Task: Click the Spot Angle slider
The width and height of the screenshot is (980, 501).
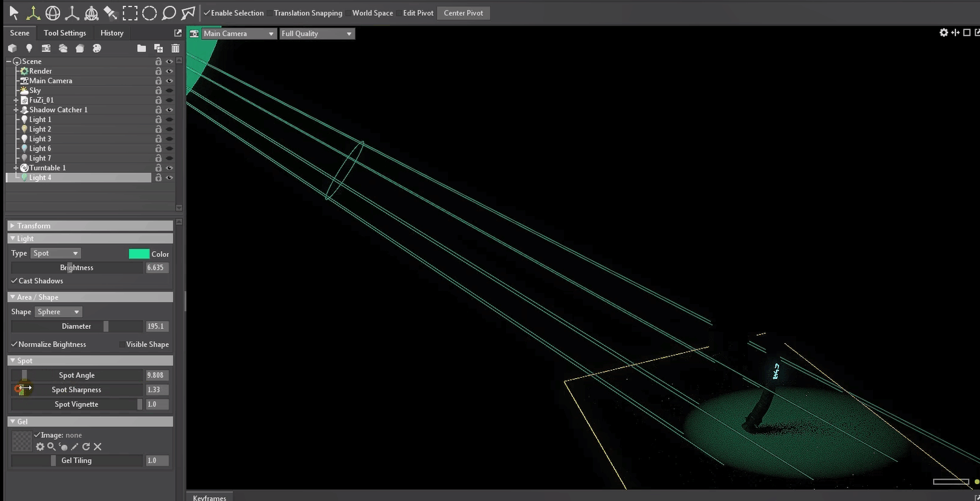Action: click(x=77, y=375)
